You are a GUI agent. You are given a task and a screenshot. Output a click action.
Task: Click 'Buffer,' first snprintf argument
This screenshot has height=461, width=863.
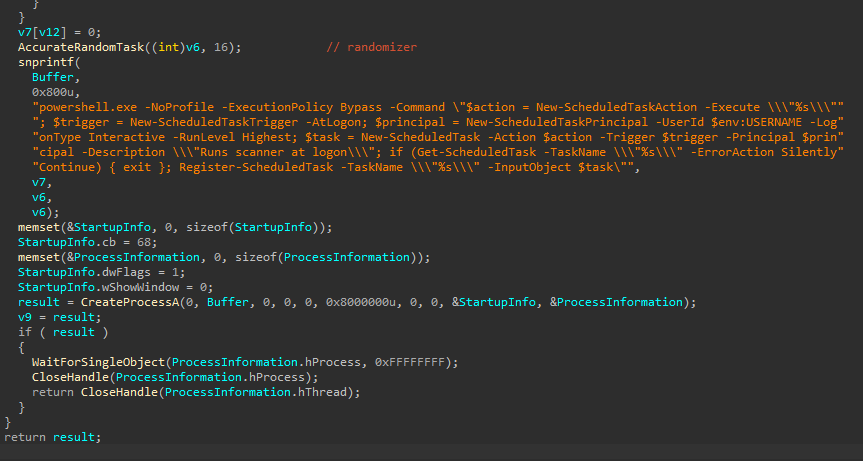point(56,77)
